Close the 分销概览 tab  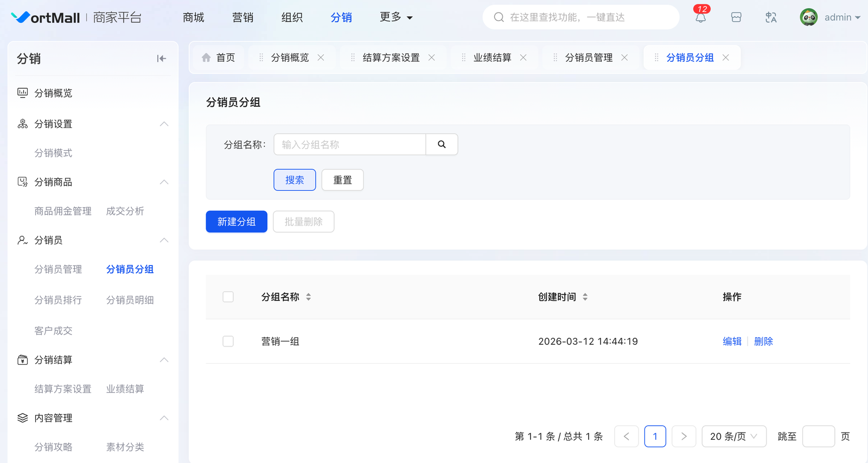321,57
